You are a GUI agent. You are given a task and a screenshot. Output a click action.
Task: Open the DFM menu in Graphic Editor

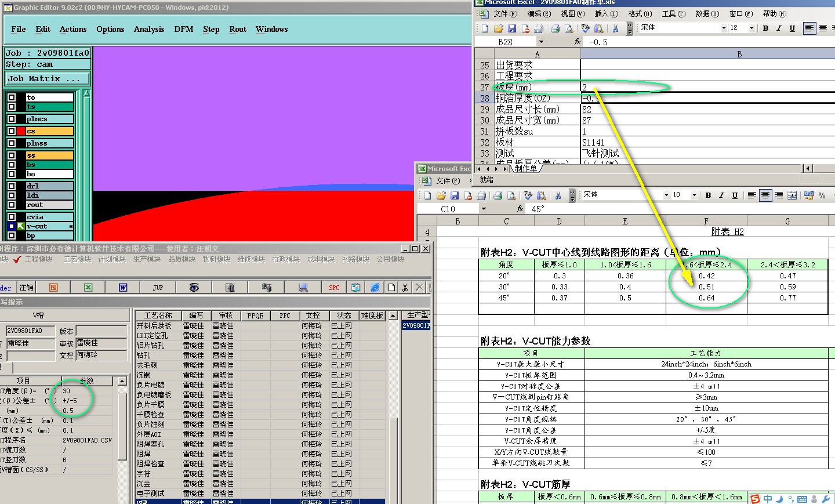[x=184, y=30]
